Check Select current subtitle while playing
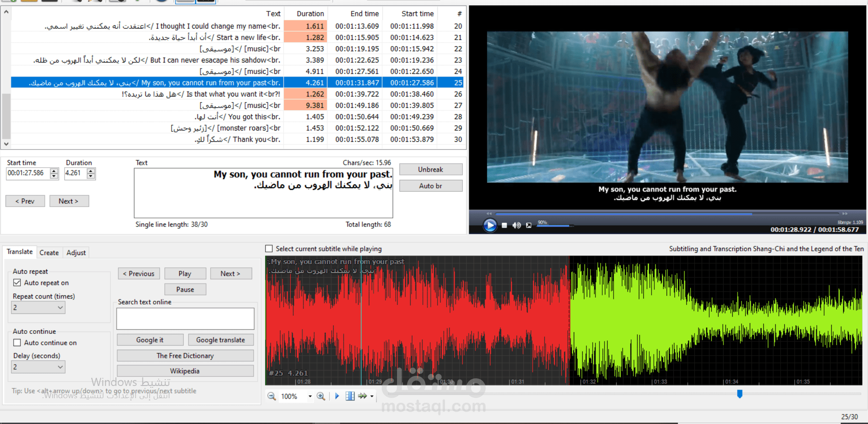 click(269, 249)
